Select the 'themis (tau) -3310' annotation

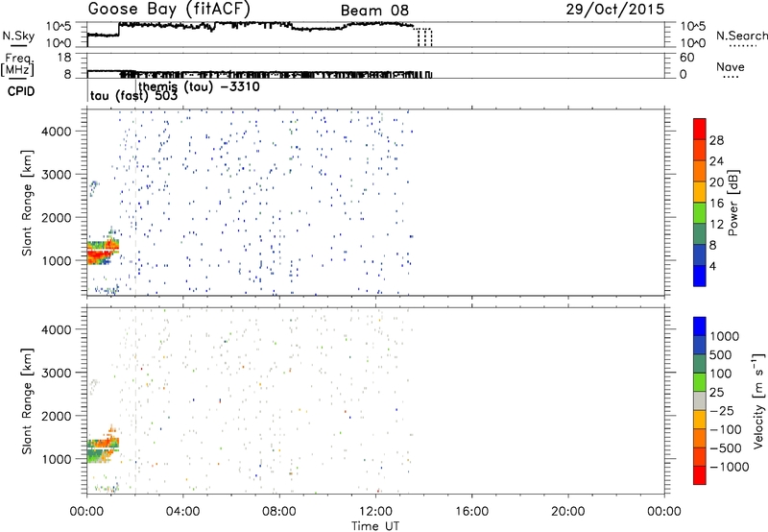click(200, 86)
